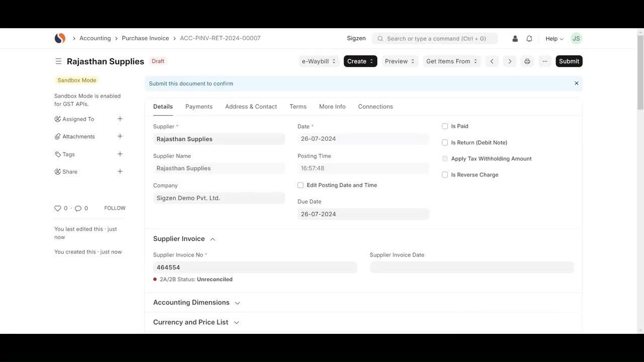Add a tag with the plus icon
Viewport: 644px width, 362px height.
[x=120, y=154]
